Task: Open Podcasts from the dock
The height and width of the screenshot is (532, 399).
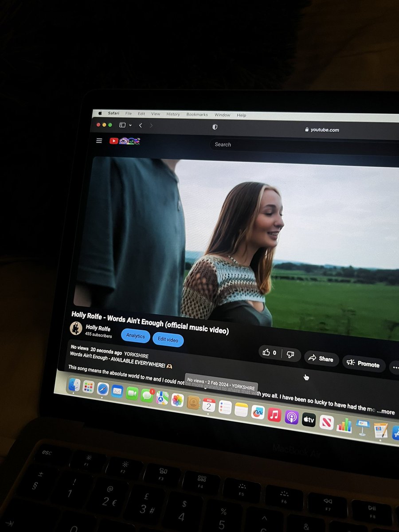Action: [x=291, y=417]
